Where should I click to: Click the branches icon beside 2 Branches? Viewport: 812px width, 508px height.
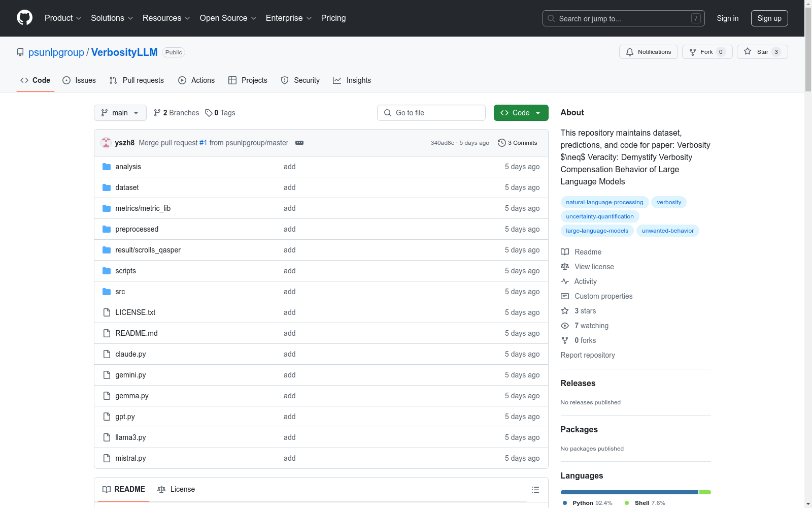click(157, 113)
